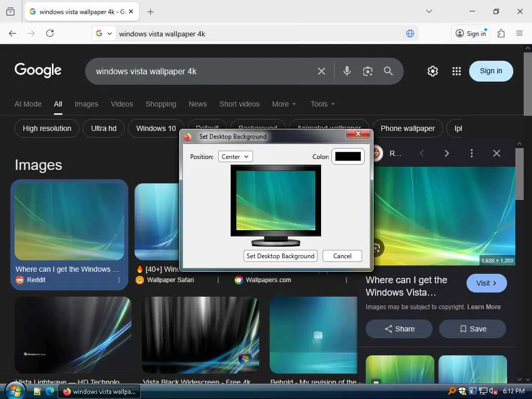
Task: Close the image preview panel
Action: pyautogui.click(x=496, y=153)
